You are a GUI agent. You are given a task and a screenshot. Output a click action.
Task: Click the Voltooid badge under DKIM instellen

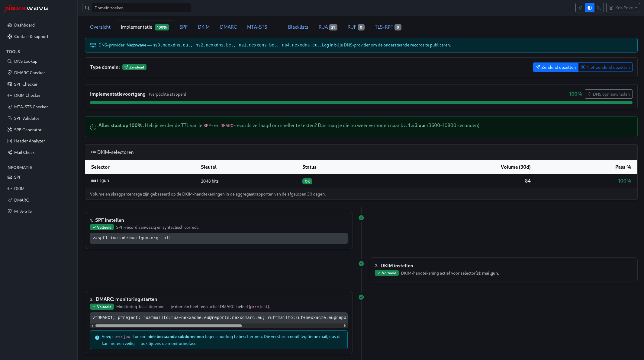click(x=387, y=273)
